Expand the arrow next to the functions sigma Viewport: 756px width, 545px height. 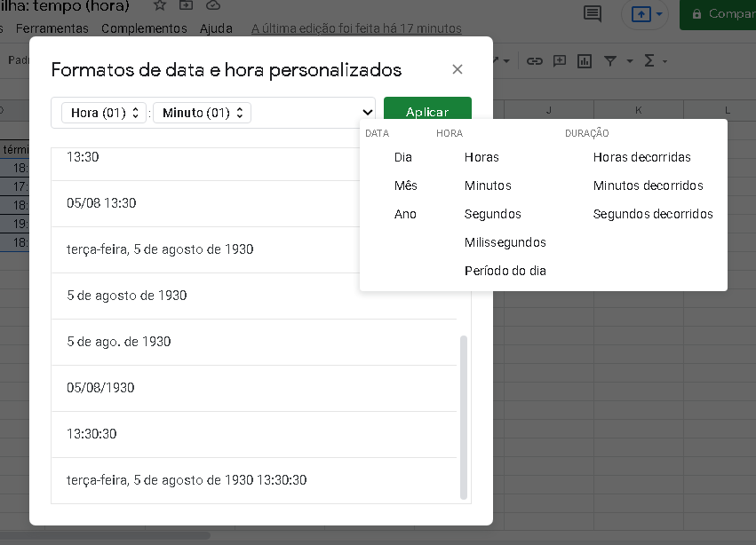[x=664, y=60]
